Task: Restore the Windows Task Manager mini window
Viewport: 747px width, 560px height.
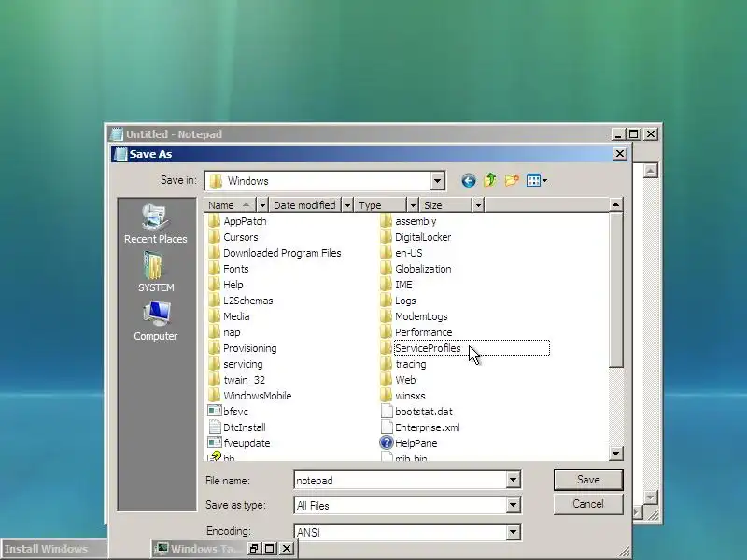Action: (x=254, y=549)
